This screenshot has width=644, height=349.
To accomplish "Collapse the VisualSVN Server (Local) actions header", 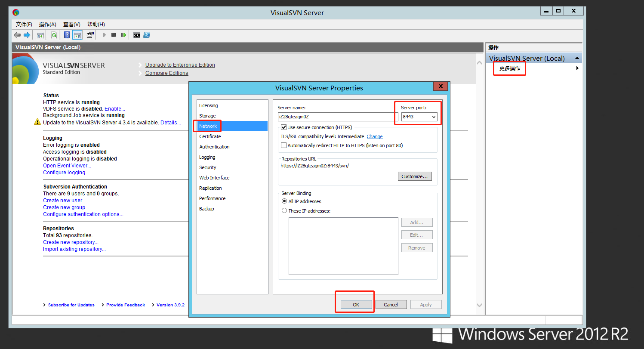I will pyautogui.click(x=577, y=58).
